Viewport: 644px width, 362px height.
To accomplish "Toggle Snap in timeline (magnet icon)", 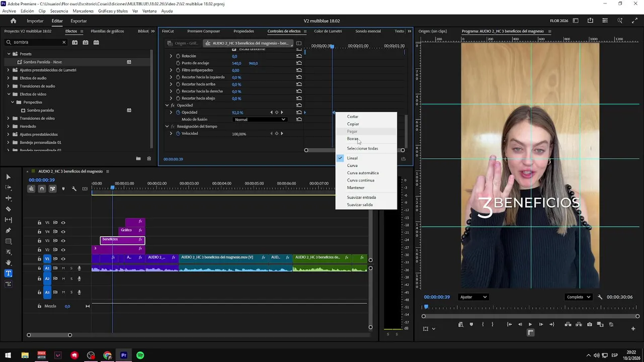I will (x=42, y=189).
